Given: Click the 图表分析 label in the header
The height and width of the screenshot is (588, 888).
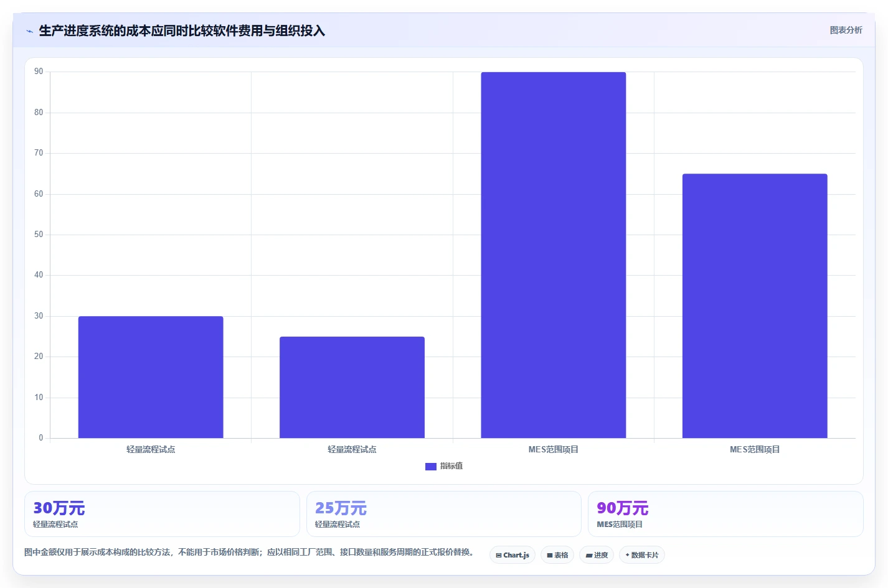Looking at the screenshot, I should click(x=846, y=30).
